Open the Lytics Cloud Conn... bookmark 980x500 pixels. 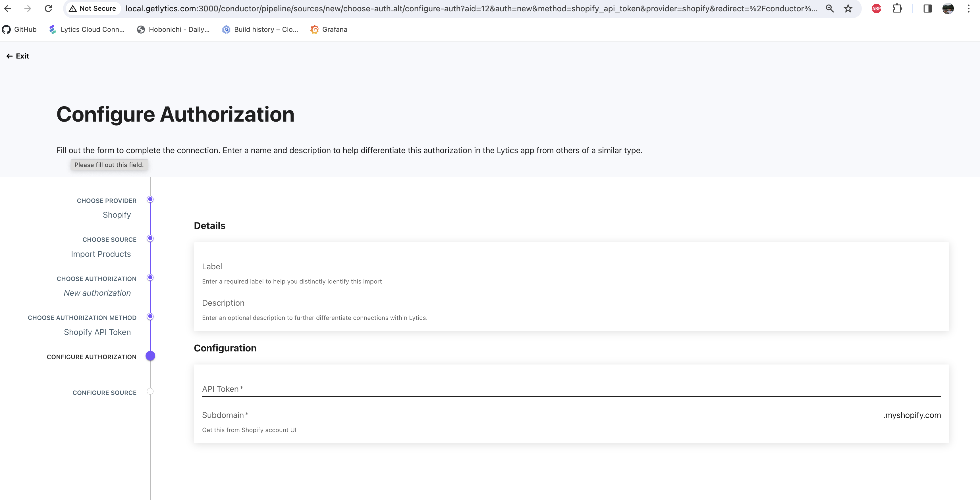pos(87,29)
